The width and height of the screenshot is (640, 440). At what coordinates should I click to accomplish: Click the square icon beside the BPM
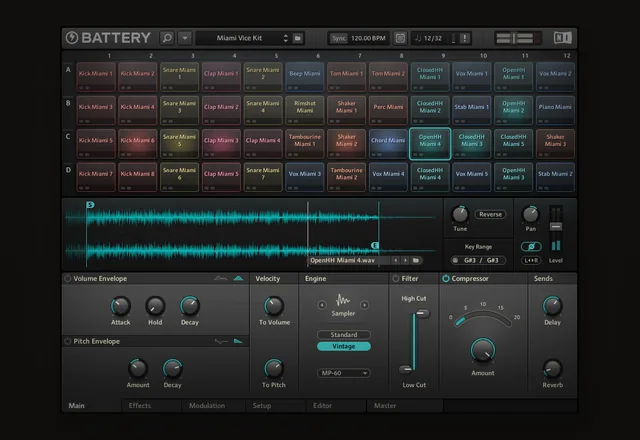coord(400,38)
